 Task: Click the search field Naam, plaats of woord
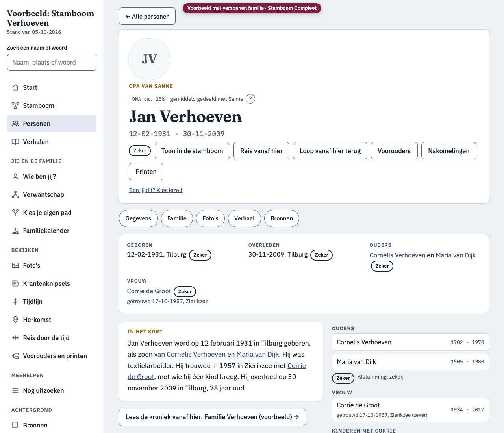(x=52, y=62)
